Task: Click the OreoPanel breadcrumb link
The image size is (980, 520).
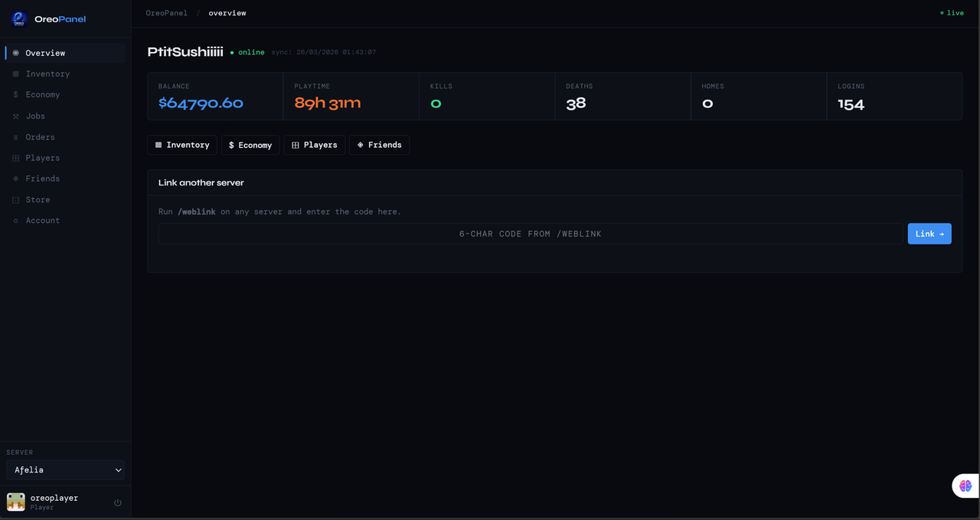Action: tap(167, 13)
